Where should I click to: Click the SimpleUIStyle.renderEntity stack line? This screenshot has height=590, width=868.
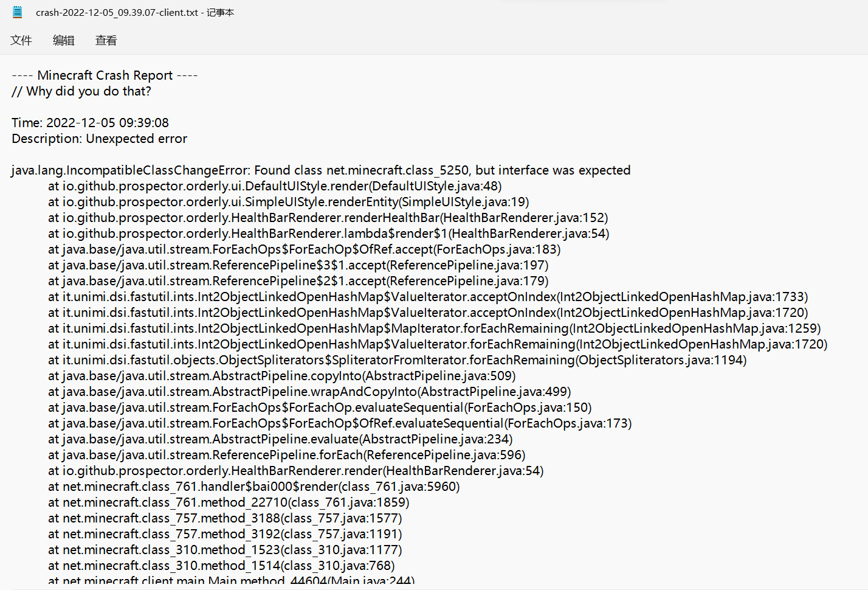289,202
